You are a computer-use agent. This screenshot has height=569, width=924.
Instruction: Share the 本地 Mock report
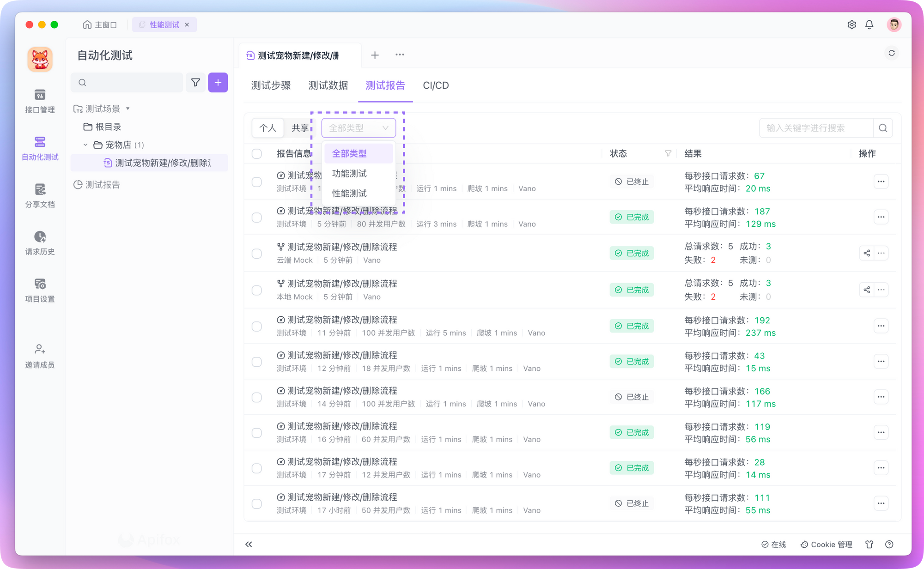click(x=867, y=290)
